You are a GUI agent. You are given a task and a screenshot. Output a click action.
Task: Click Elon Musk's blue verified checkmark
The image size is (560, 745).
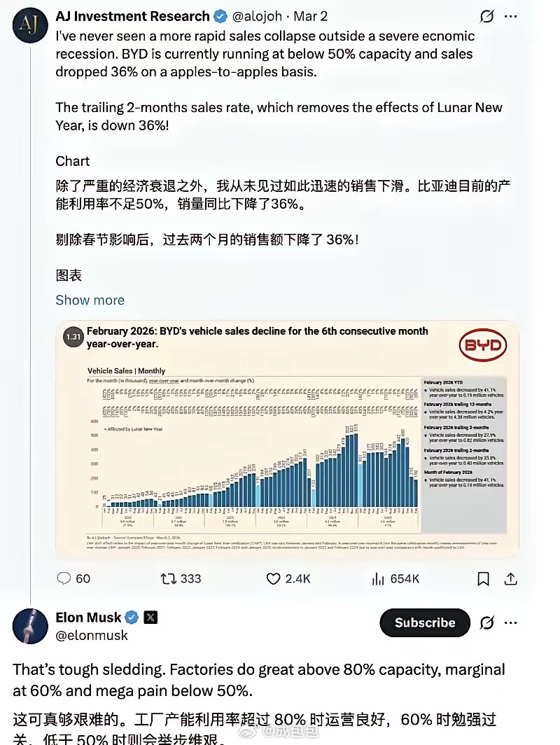[x=131, y=618]
